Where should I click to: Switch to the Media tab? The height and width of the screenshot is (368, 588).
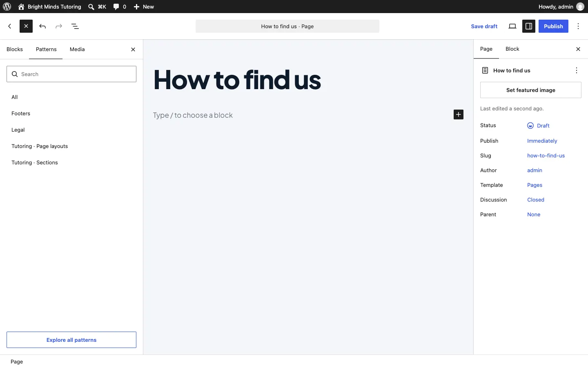[x=77, y=49]
